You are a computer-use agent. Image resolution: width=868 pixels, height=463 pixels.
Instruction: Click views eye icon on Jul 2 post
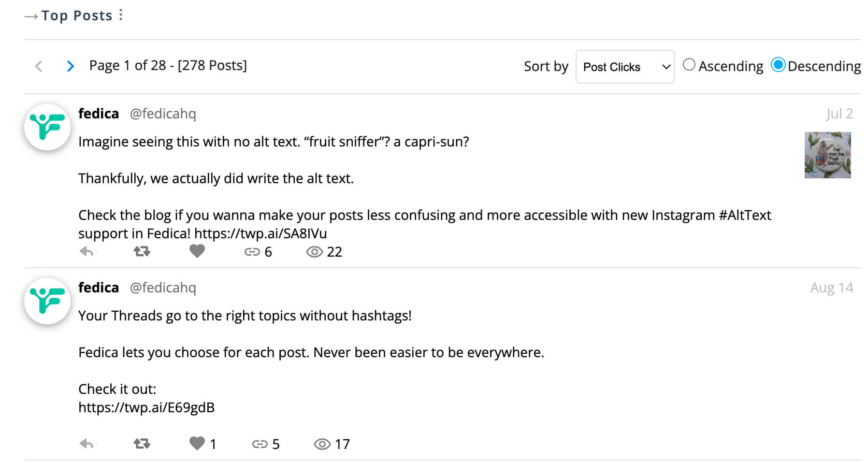pyautogui.click(x=314, y=252)
